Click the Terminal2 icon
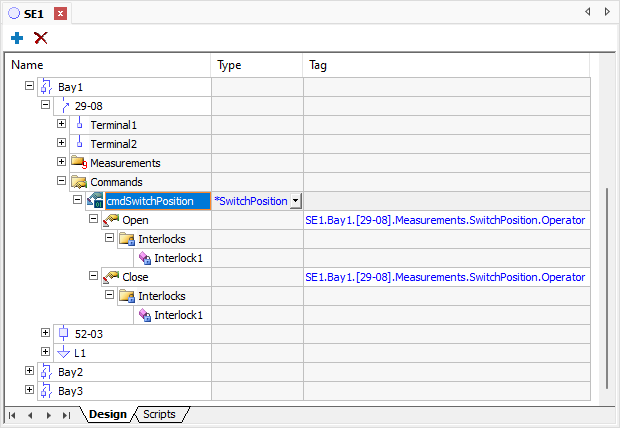The height and width of the screenshot is (428, 620). [x=79, y=143]
